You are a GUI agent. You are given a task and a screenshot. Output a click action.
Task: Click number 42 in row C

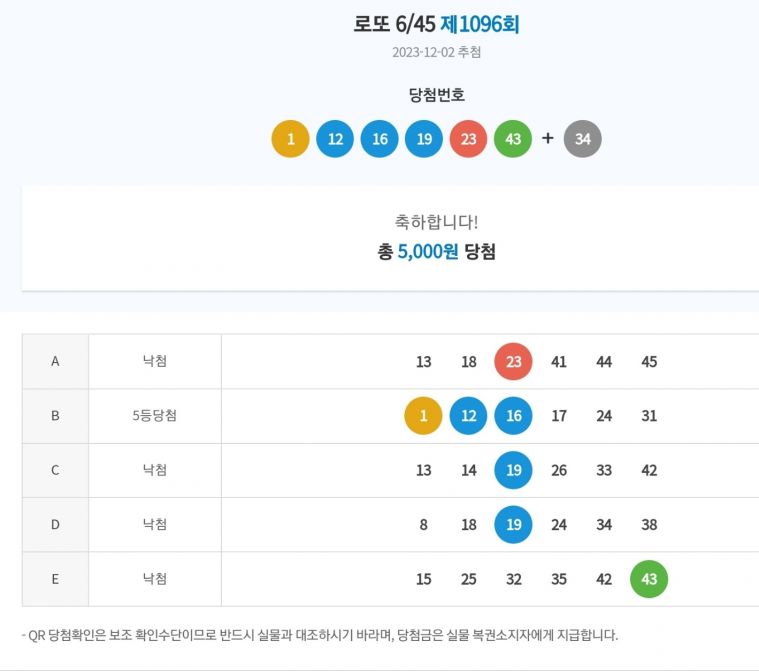click(649, 470)
